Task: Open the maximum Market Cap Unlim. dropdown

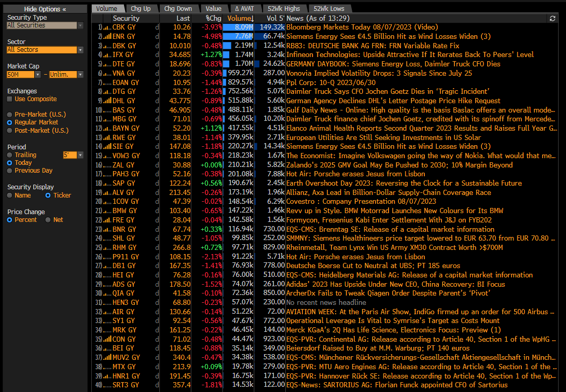Action: click(80, 75)
